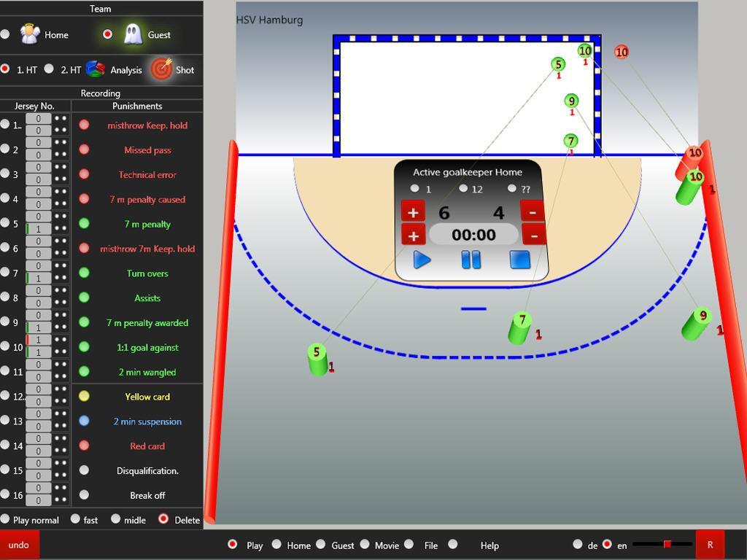The height and width of the screenshot is (560, 747).
Task: Click the Red card indicator dot
Action: (x=85, y=446)
